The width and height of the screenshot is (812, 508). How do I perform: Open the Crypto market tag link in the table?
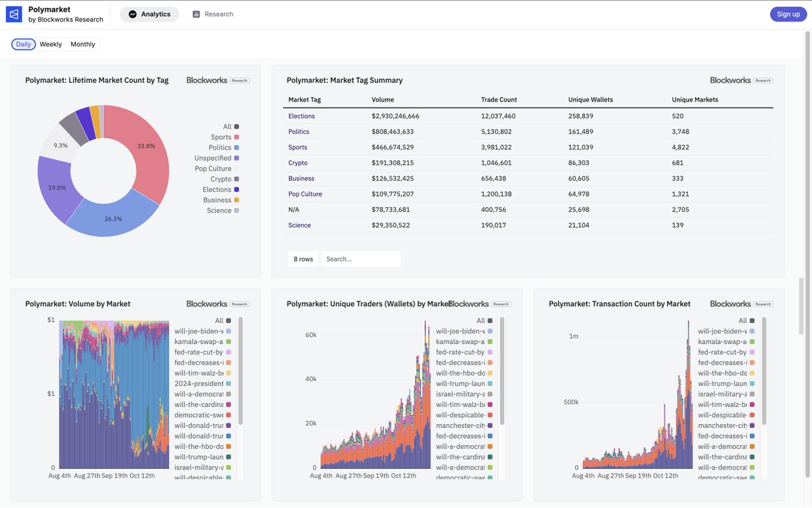(x=298, y=163)
